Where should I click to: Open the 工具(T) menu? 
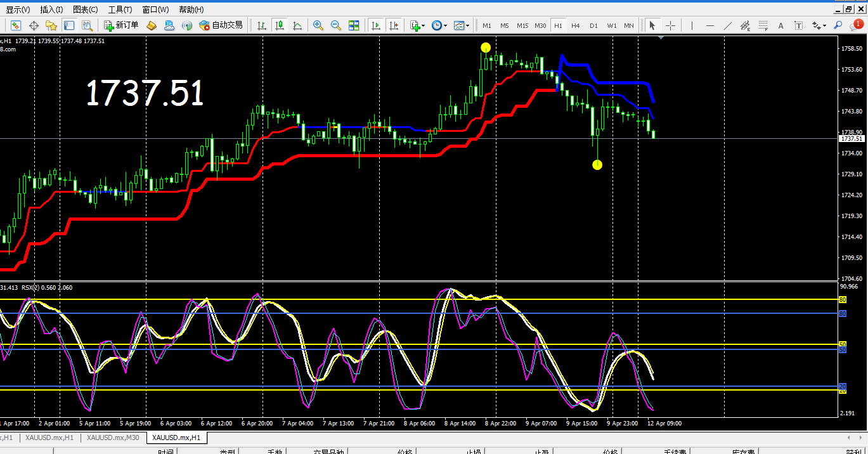point(120,10)
